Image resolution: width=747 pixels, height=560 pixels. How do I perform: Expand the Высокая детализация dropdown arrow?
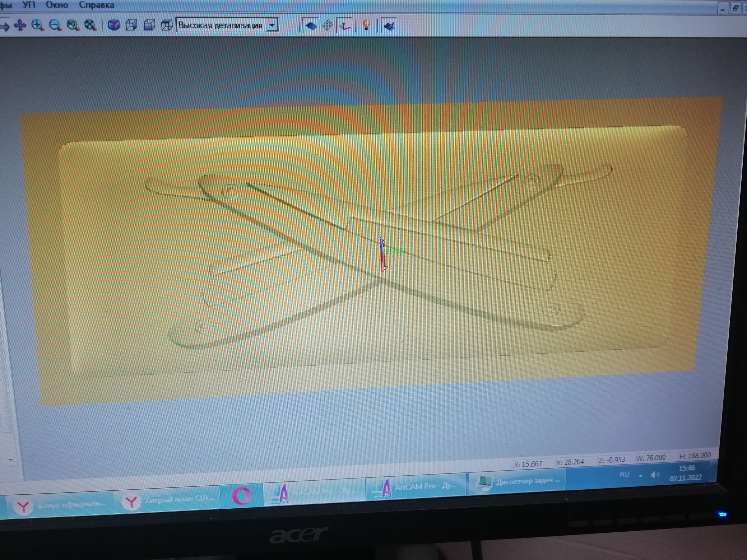tap(272, 25)
